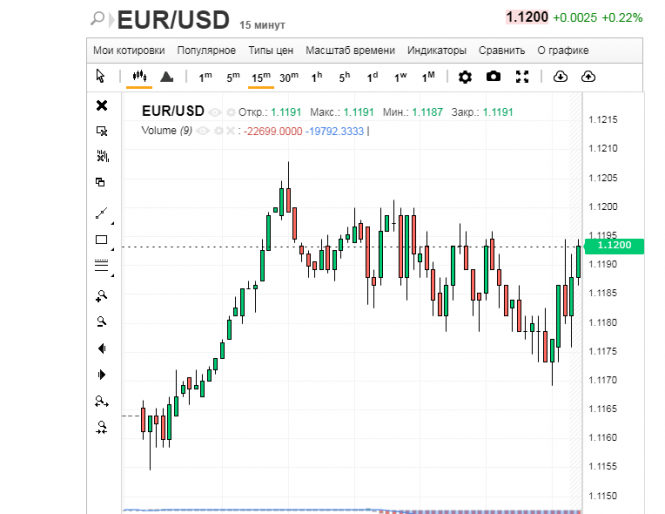665x514 pixels.
Task: Switch to the area chart type icon
Action: [167, 77]
